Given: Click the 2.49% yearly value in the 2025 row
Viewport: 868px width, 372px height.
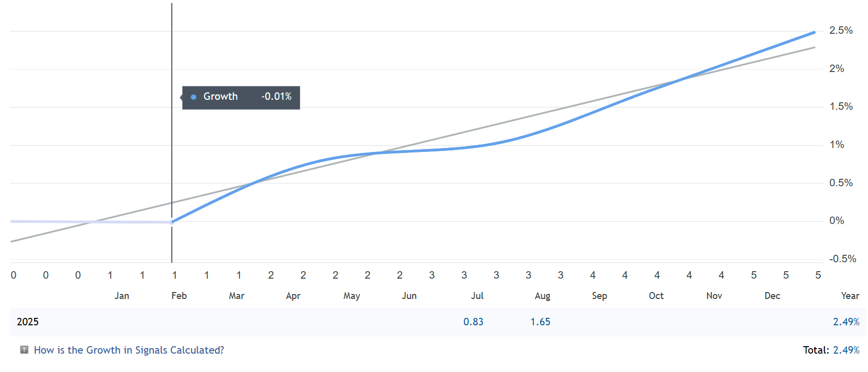Looking at the screenshot, I should 846,322.
